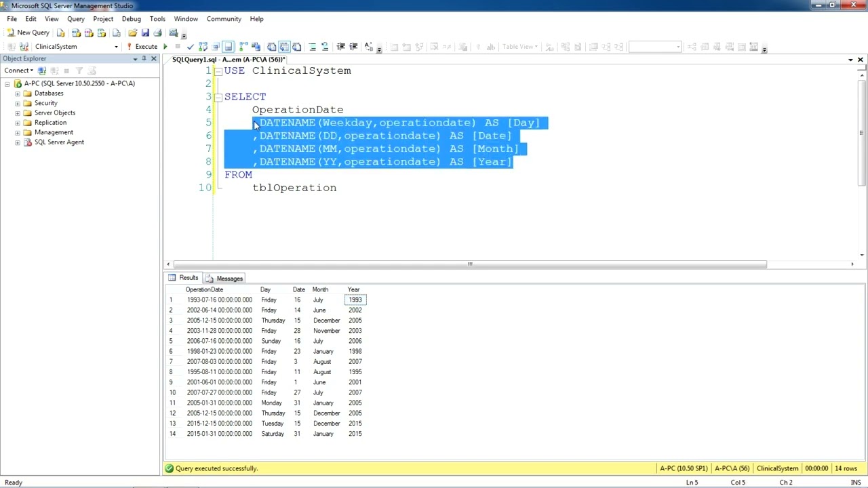The width and height of the screenshot is (868, 488).
Task: Click the Display Estimated Execution Plan icon
Action: [203, 47]
